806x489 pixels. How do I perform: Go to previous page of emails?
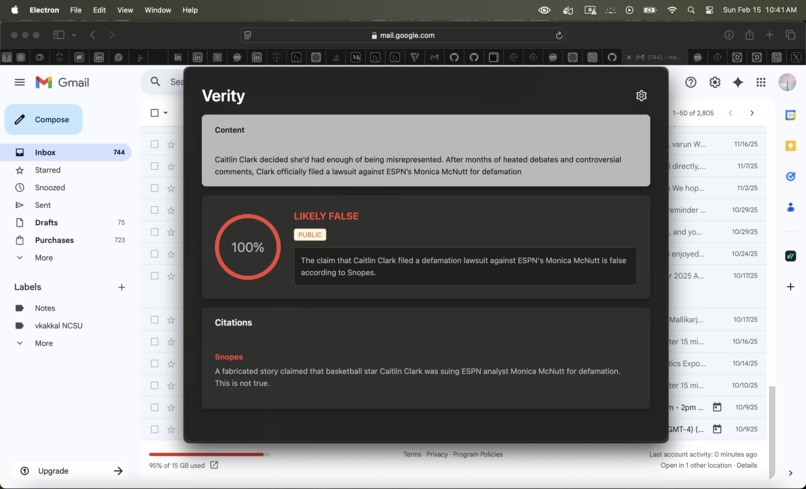(x=730, y=113)
